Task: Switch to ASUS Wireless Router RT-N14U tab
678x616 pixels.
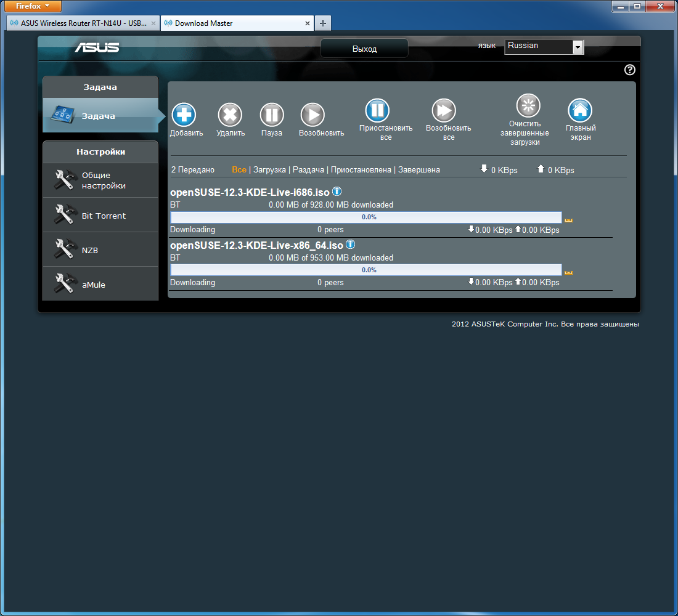Action: pyautogui.click(x=83, y=23)
